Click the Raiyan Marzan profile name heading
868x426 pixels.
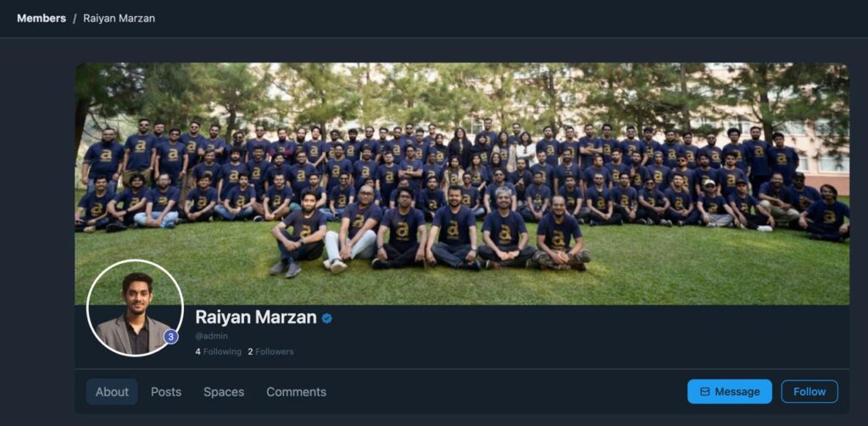tap(256, 317)
